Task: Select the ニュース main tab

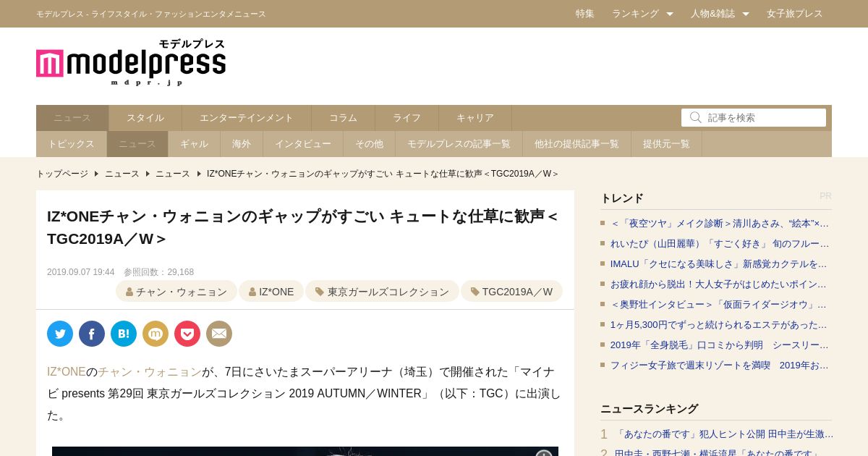Action: [72, 118]
